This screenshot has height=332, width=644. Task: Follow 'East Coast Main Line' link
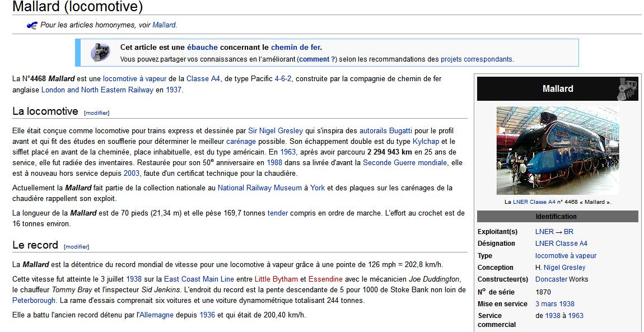pyautogui.click(x=199, y=279)
